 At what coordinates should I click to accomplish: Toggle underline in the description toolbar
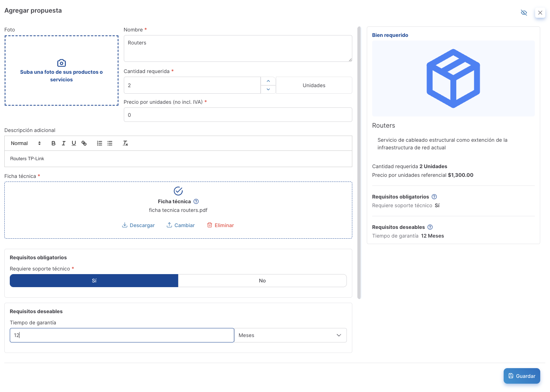(74, 143)
